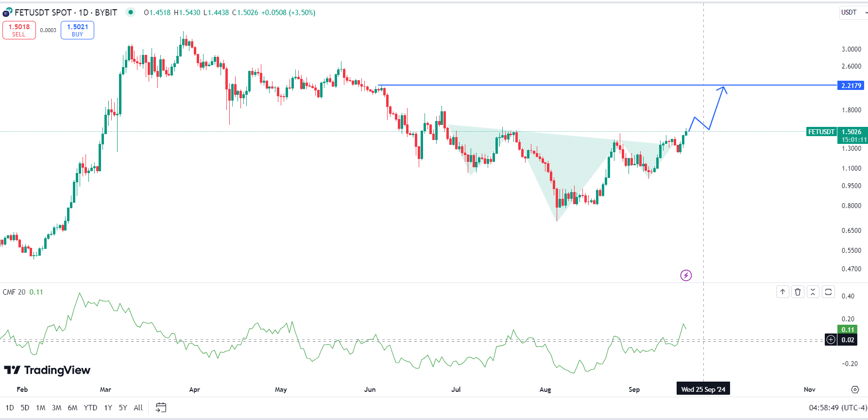Click the purple lightning bolt event icon
Screen dimensions: 868x420
coord(686,276)
